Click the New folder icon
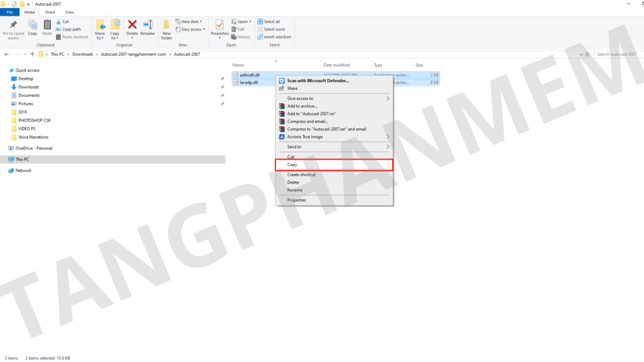This screenshot has width=644, height=362. pyautogui.click(x=167, y=25)
